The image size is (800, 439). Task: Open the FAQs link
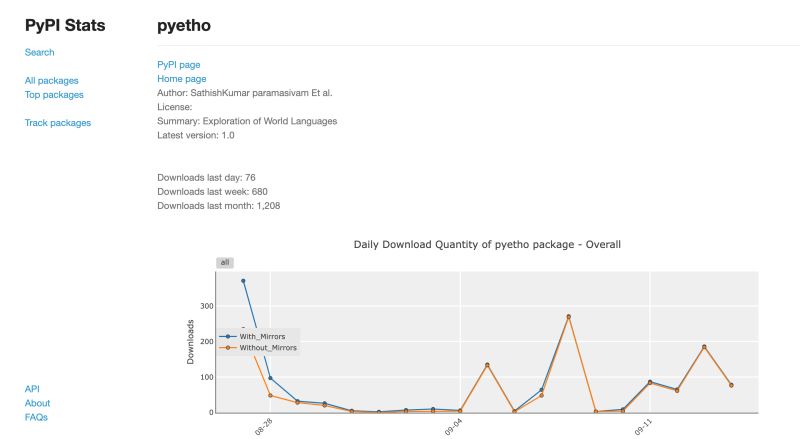coord(36,417)
